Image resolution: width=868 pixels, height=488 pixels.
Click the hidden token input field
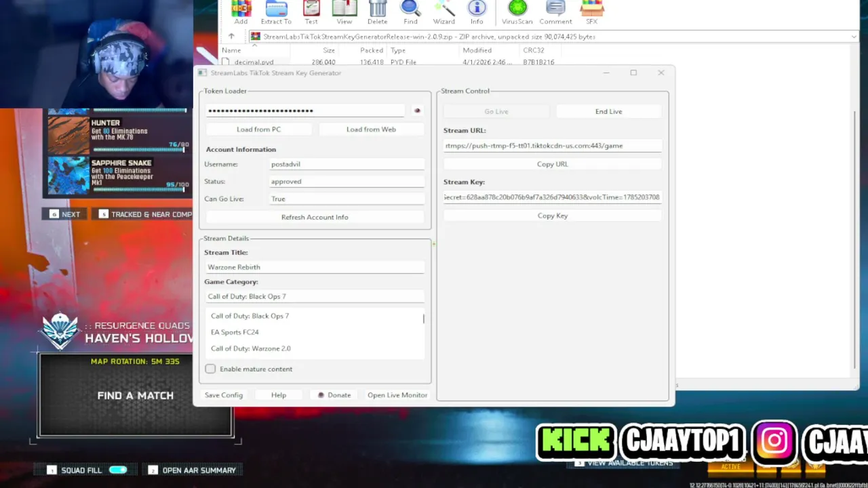click(x=305, y=110)
